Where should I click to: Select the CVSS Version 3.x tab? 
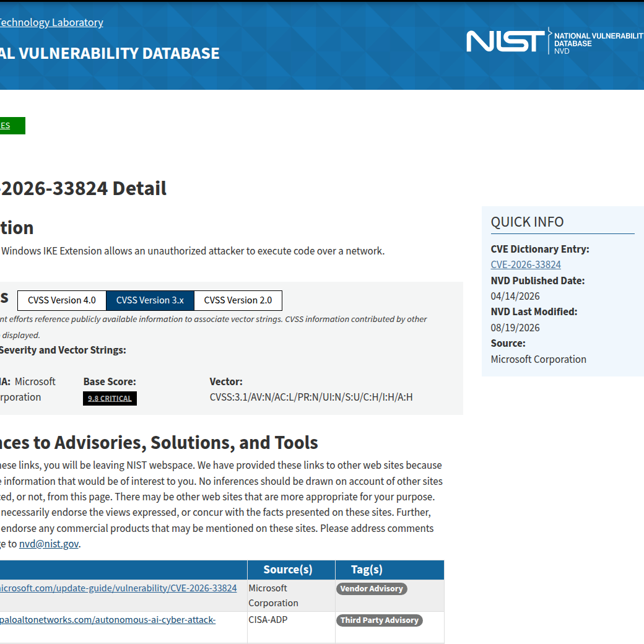point(150,300)
